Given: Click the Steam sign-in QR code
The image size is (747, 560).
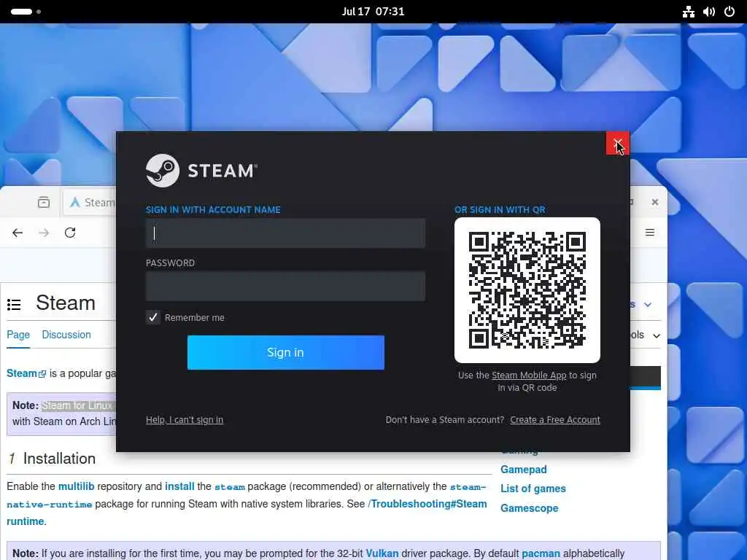Looking at the screenshot, I should point(527,290).
